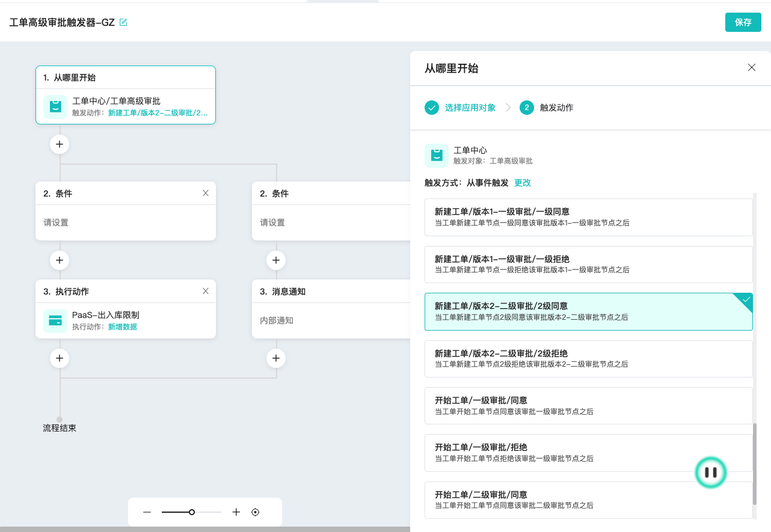Click the PaaS-出入库限制 text
771x532 pixels.
[106, 315]
